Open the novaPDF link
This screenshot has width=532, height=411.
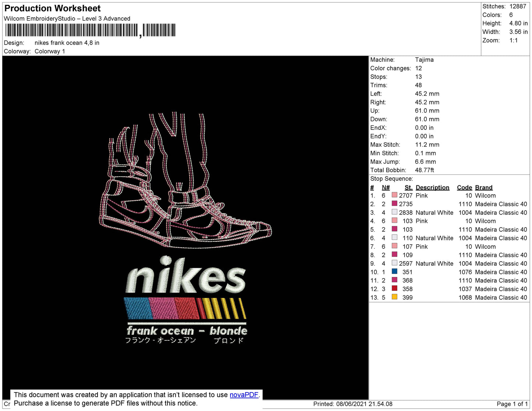[244, 395]
